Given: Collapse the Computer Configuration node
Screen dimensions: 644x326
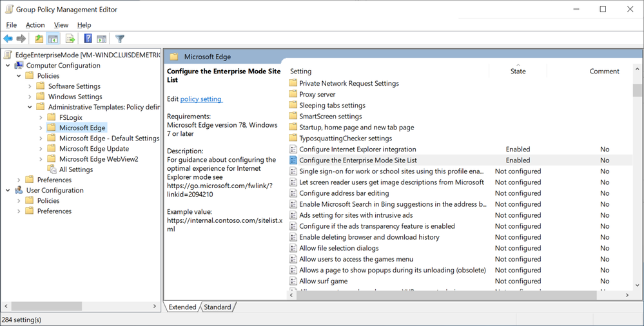Looking at the screenshot, I should click(x=8, y=65).
